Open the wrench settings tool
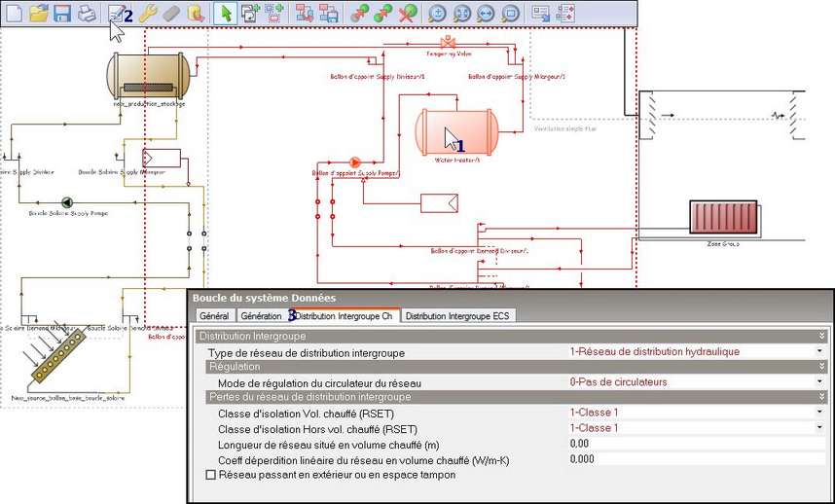835x504 pixels. (147, 14)
